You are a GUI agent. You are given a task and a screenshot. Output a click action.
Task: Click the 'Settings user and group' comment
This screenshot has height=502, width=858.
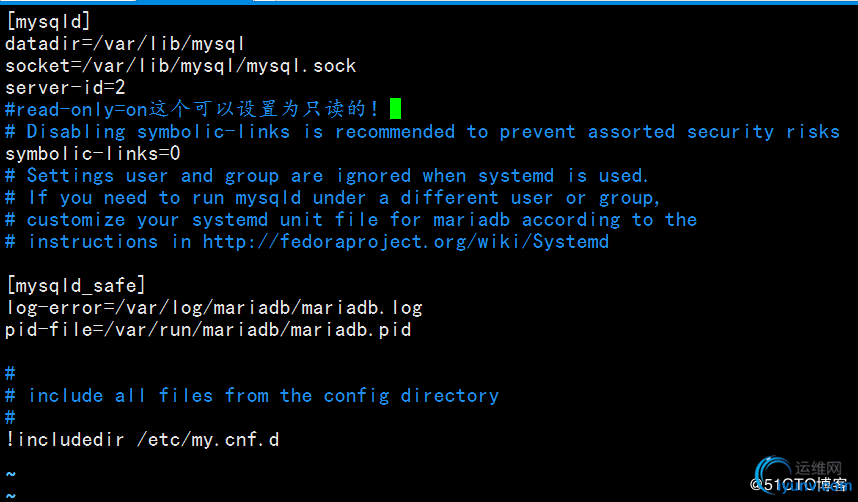tap(327, 176)
